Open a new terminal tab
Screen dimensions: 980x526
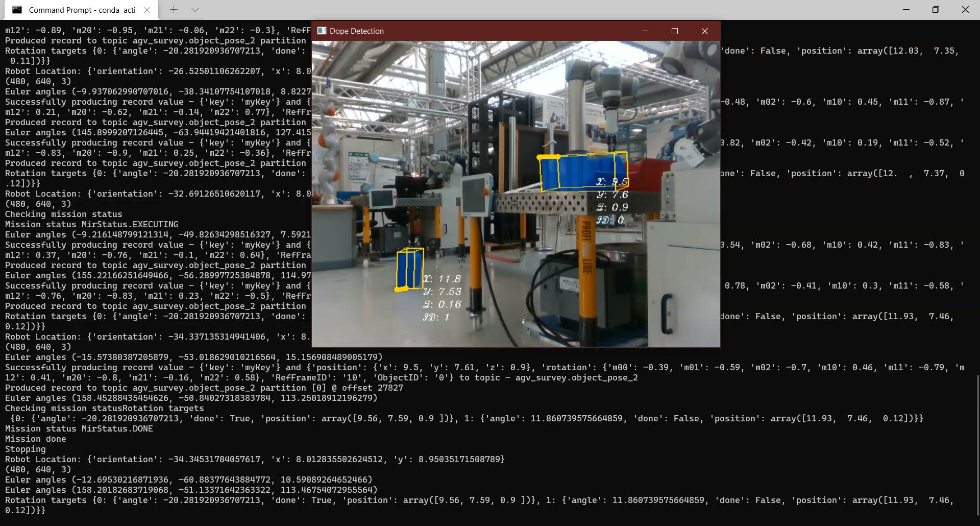click(174, 10)
